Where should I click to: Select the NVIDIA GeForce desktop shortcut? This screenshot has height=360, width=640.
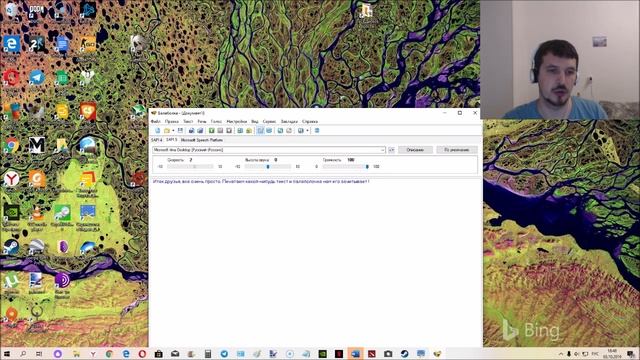pos(11,213)
